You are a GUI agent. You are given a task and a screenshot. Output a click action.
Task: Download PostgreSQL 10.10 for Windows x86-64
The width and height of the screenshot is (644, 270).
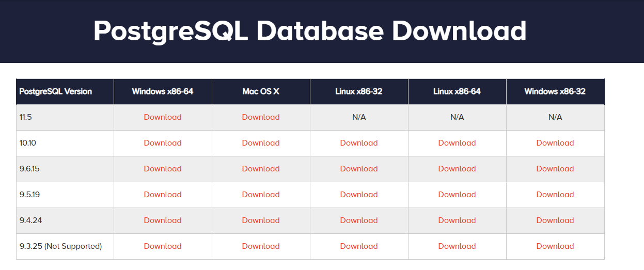point(163,143)
